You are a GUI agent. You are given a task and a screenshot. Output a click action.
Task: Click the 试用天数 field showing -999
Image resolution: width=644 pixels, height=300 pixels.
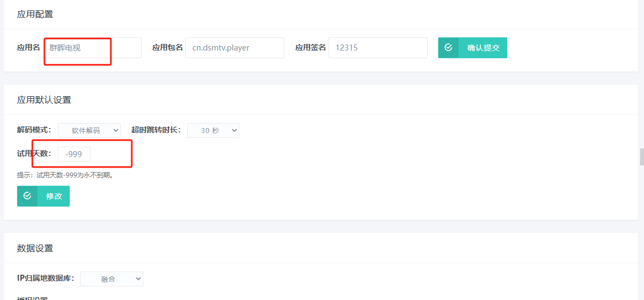(74, 154)
